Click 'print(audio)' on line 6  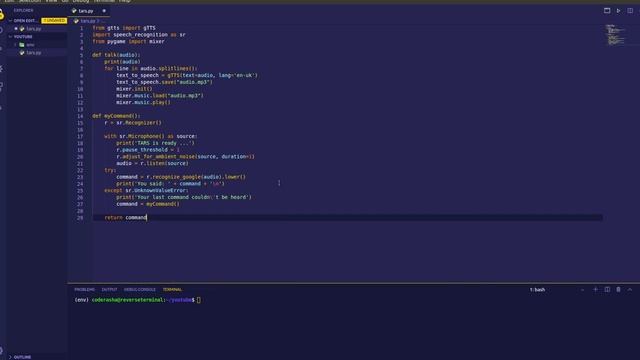[x=122, y=62]
